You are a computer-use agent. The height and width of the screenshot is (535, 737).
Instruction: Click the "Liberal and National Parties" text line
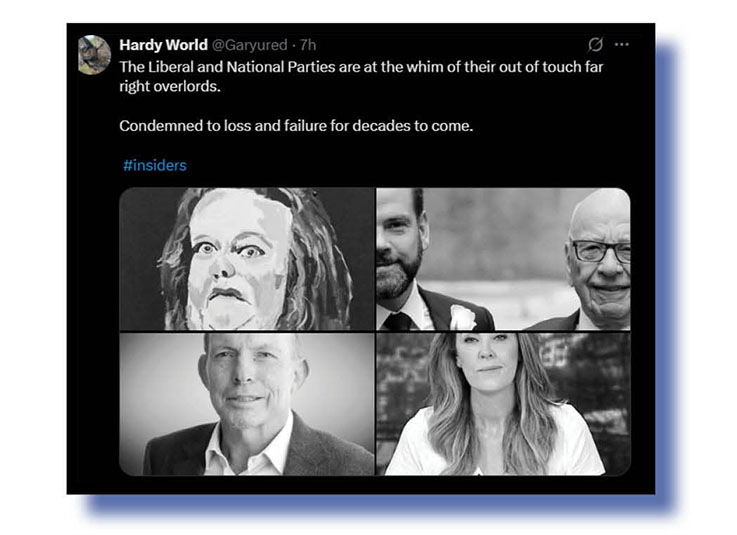click(x=361, y=66)
